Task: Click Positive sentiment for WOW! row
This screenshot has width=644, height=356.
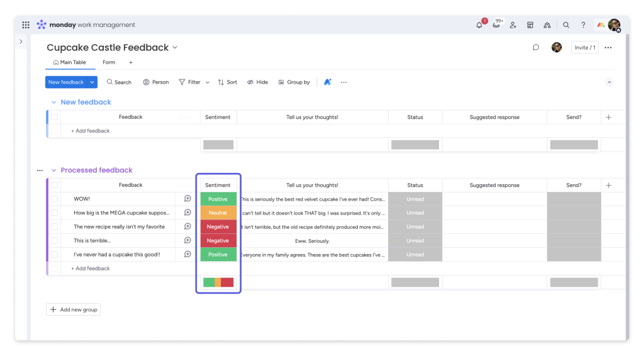Action: (x=218, y=199)
